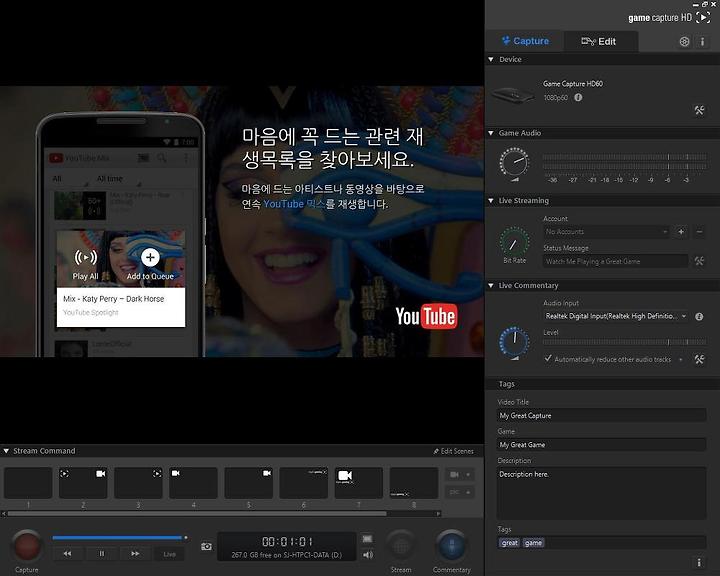Click the '267.0 GB free' disk status text
Screen dimensions: 720x576
[x=287, y=555]
